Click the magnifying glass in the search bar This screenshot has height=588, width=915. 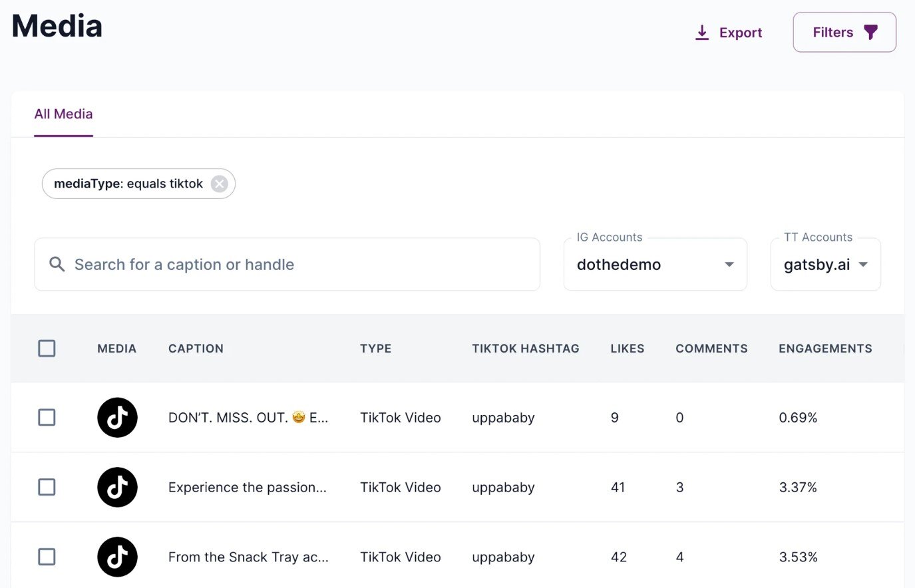click(57, 264)
